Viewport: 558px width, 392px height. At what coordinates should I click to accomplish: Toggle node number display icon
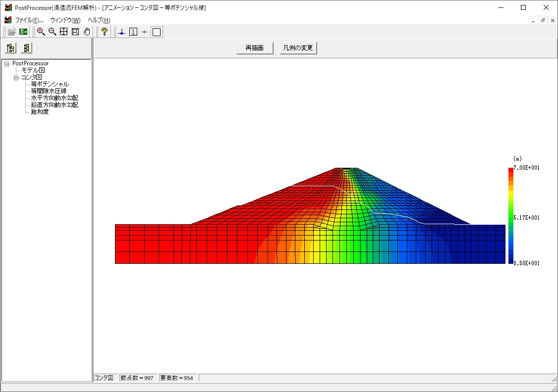coord(122,32)
